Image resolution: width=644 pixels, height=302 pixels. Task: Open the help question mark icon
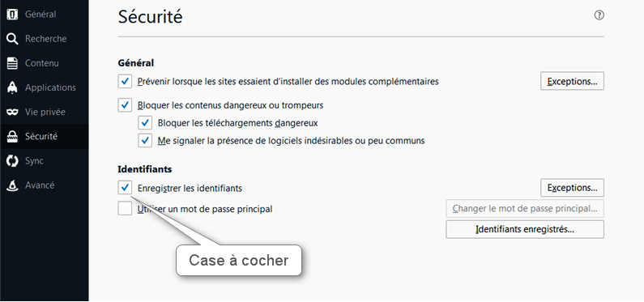pyautogui.click(x=599, y=15)
